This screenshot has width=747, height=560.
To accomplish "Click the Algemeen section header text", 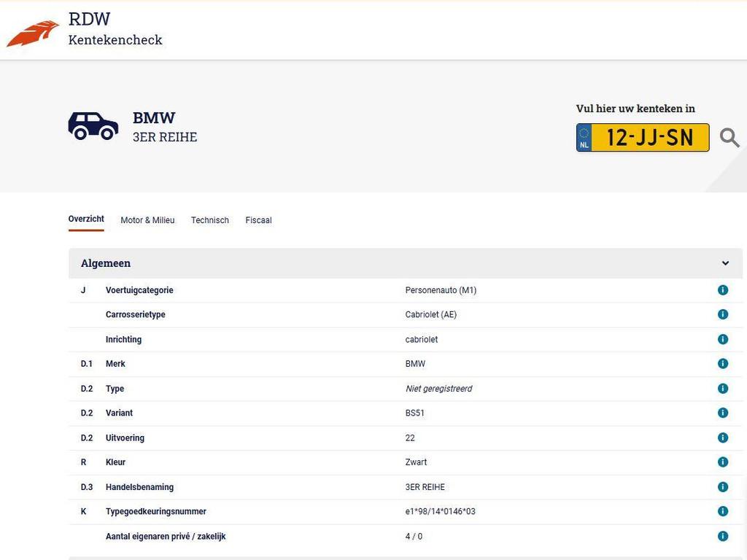I will [106, 263].
